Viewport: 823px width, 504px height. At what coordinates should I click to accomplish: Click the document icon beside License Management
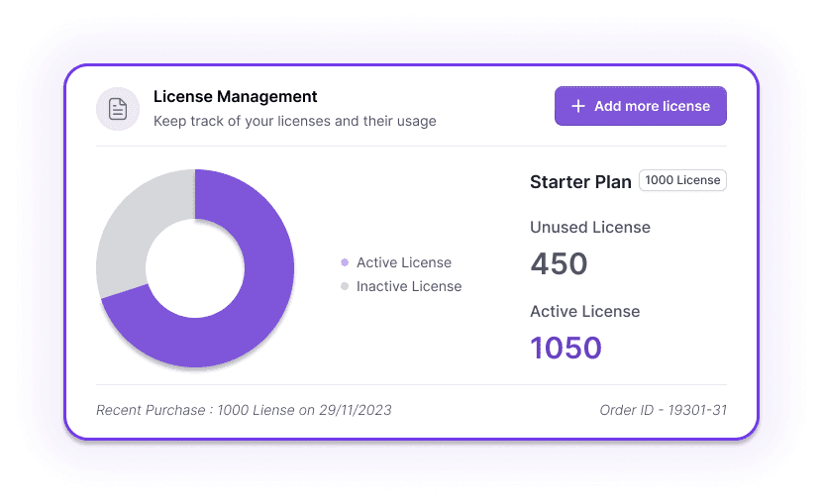tap(118, 109)
